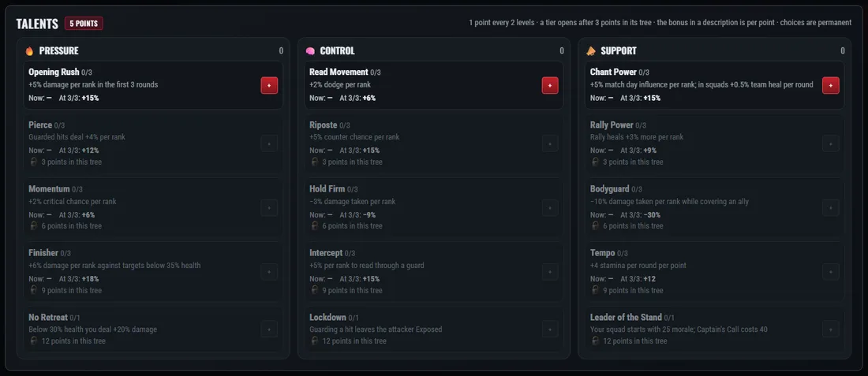Viewport: 868px width, 376px height.
Task: Click the locked plus button for Bodyguard
Action: pyautogui.click(x=831, y=208)
